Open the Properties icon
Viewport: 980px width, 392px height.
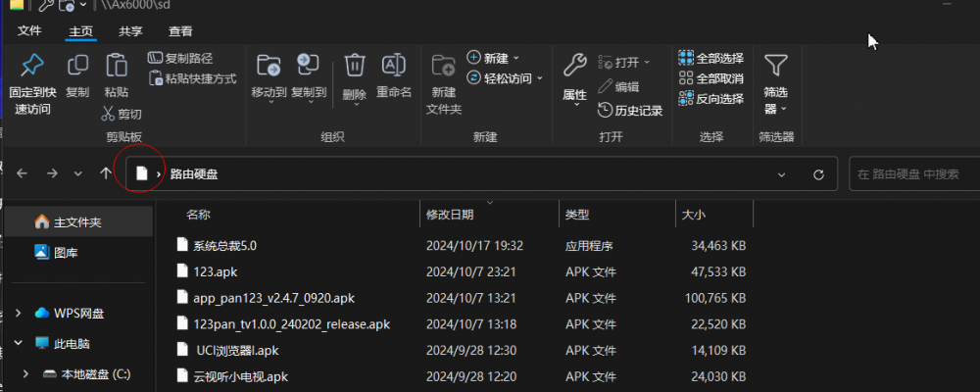(x=574, y=66)
